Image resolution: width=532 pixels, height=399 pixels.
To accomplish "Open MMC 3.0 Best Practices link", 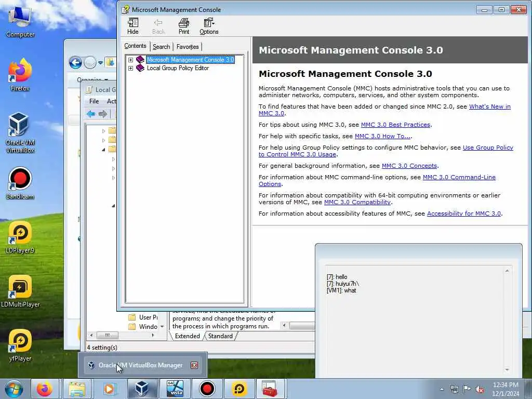I will click(x=395, y=125).
